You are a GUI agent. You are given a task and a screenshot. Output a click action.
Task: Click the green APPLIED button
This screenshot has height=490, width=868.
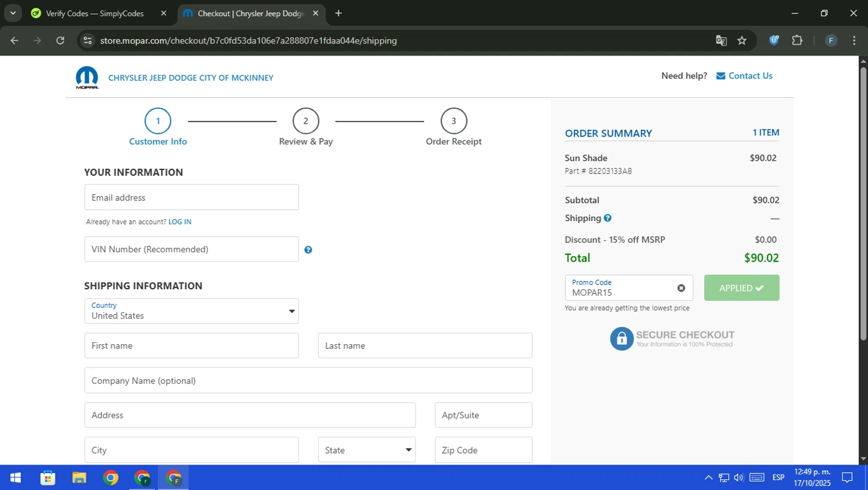pyautogui.click(x=741, y=288)
